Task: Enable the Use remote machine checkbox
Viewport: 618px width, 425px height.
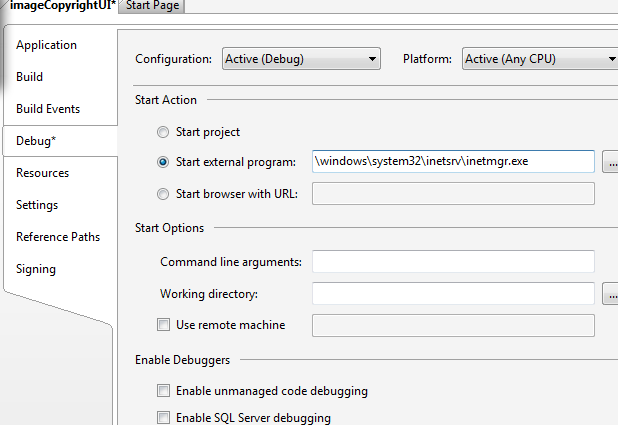Action: click(x=164, y=325)
